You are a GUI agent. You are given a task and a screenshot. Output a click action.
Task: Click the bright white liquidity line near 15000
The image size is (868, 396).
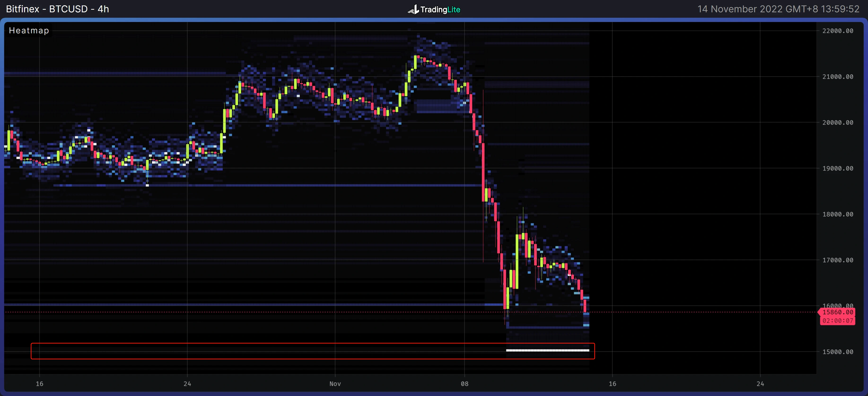[548, 351]
